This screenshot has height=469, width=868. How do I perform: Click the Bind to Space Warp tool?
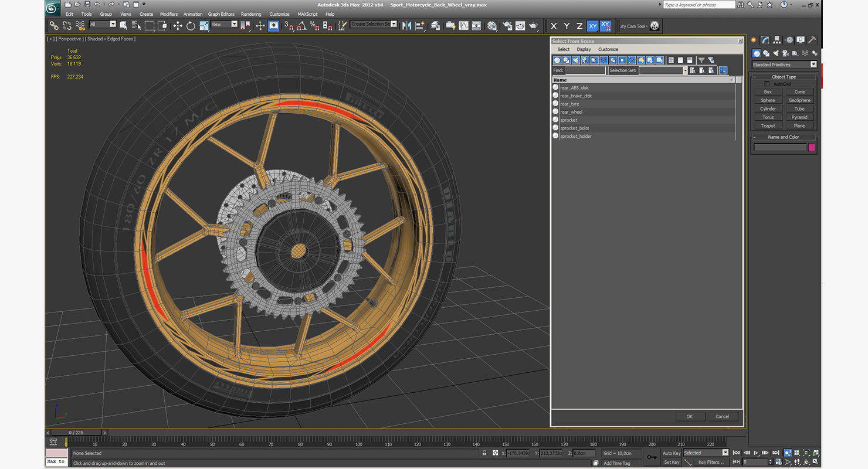pos(80,26)
